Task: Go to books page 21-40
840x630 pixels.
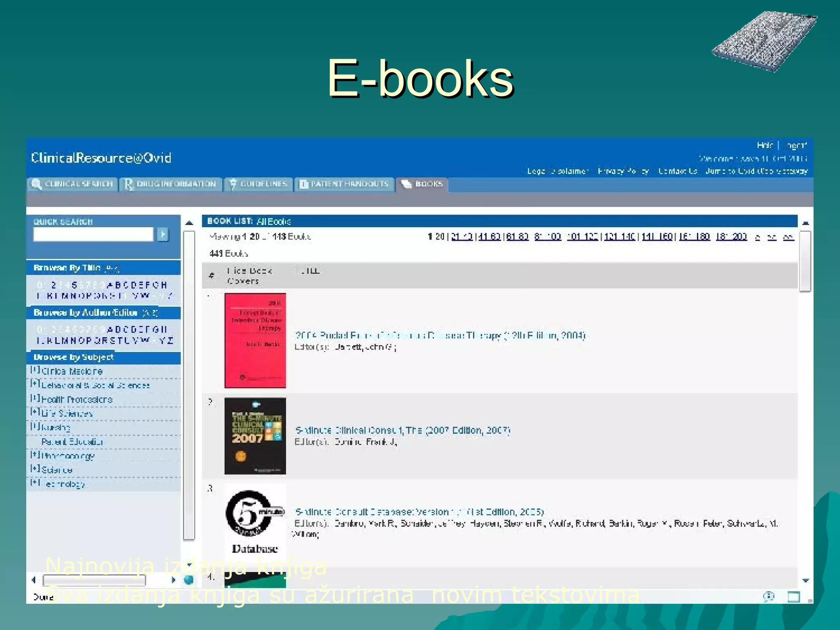Action: pos(462,237)
